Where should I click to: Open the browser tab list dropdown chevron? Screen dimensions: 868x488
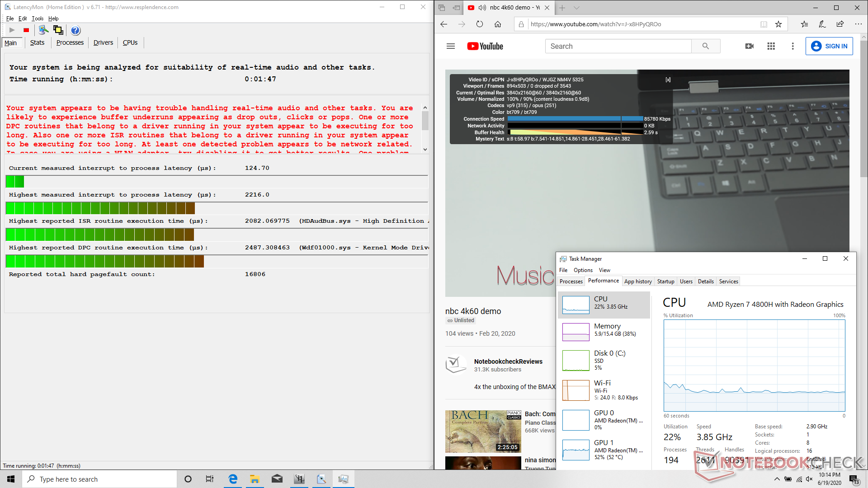pos(576,8)
